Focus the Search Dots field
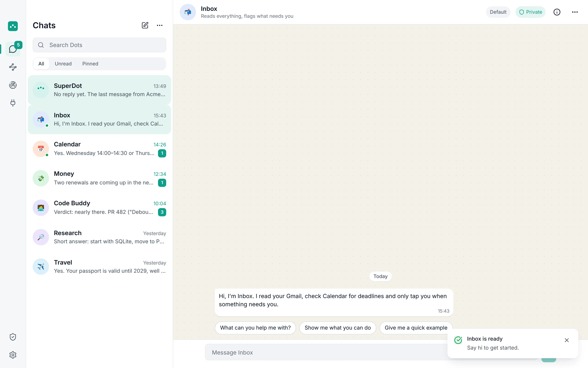588x368 pixels. (x=99, y=45)
